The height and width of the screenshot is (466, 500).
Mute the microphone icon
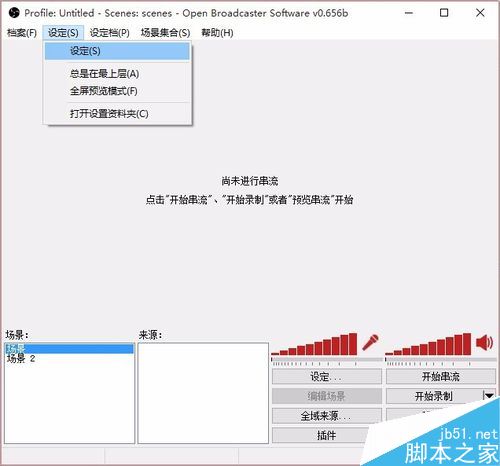tap(370, 342)
